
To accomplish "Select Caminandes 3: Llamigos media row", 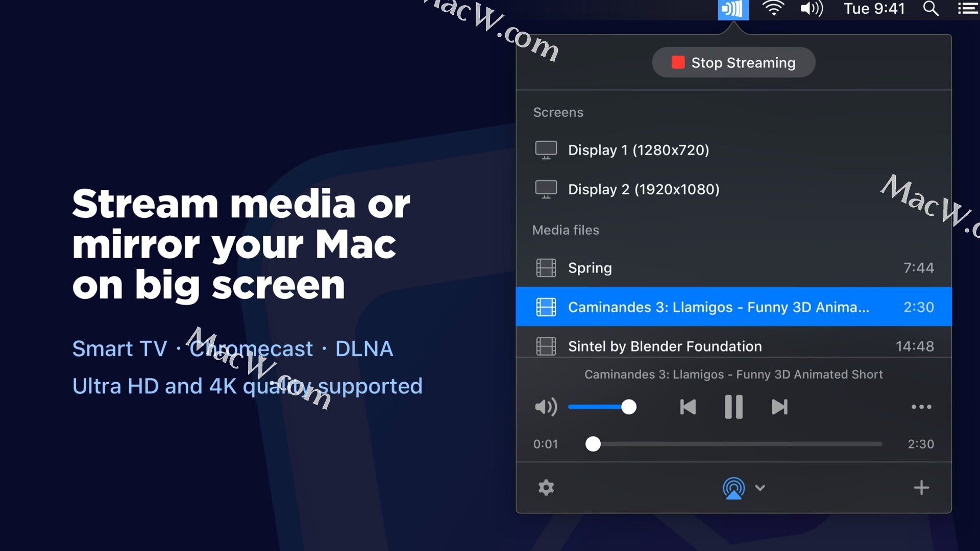I will 733,307.
